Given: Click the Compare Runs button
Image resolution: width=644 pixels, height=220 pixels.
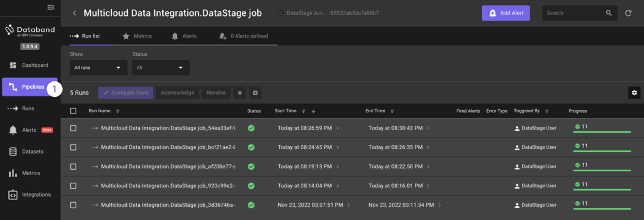Looking at the screenshot, I should coord(126,93).
